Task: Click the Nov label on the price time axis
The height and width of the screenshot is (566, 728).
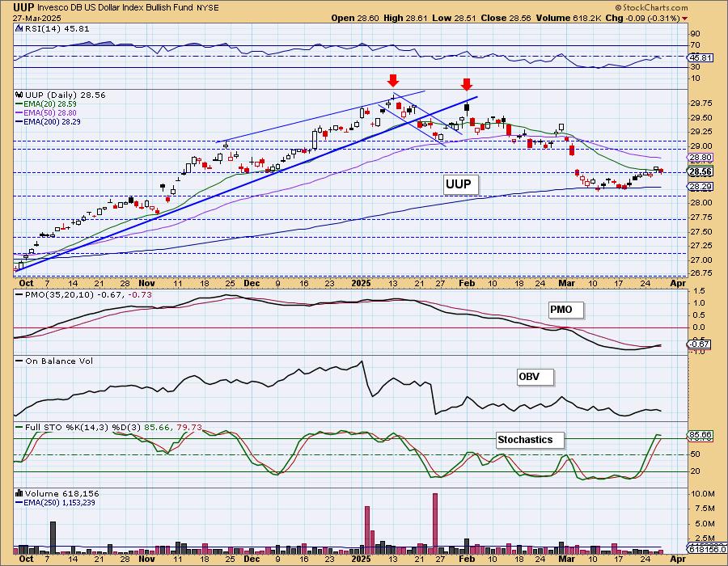Action: pos(146,283)
